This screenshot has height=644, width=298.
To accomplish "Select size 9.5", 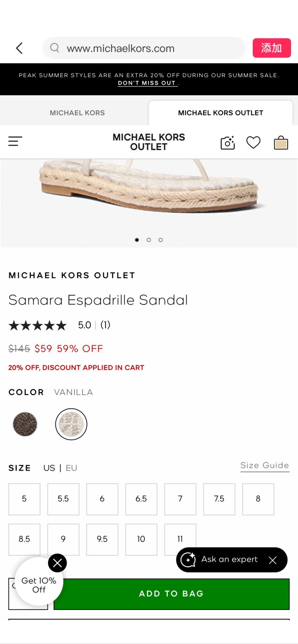I will [x=102, y=539].
